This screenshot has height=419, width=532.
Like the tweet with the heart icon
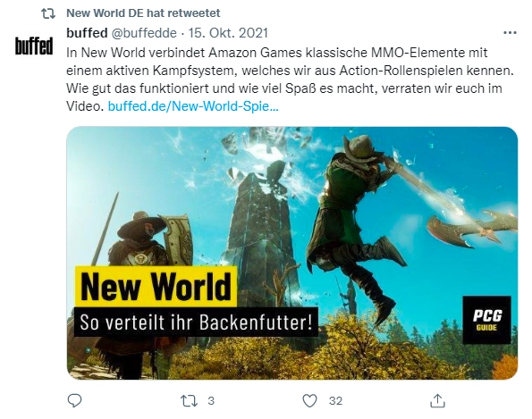[309, 401]
